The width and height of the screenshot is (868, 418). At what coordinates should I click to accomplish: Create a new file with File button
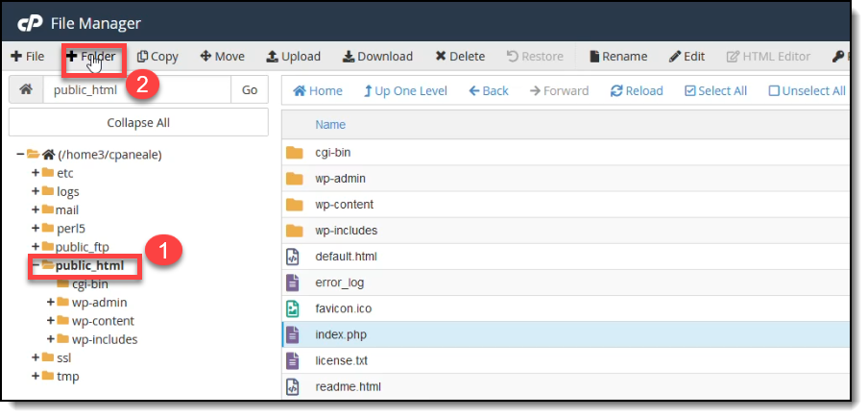[x=28, y=57]
